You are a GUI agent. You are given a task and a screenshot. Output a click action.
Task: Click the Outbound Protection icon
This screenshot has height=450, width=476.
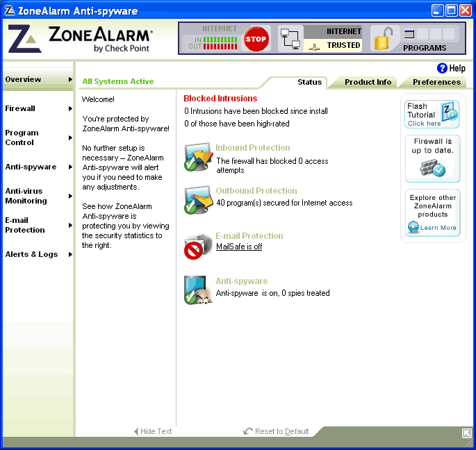(198, 200)
